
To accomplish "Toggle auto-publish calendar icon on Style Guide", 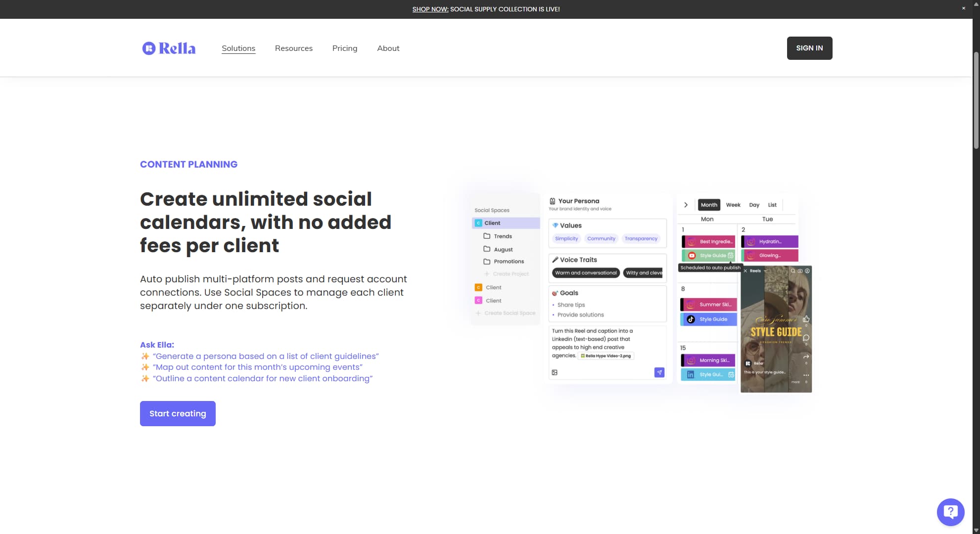I will [x=731, y=256].
